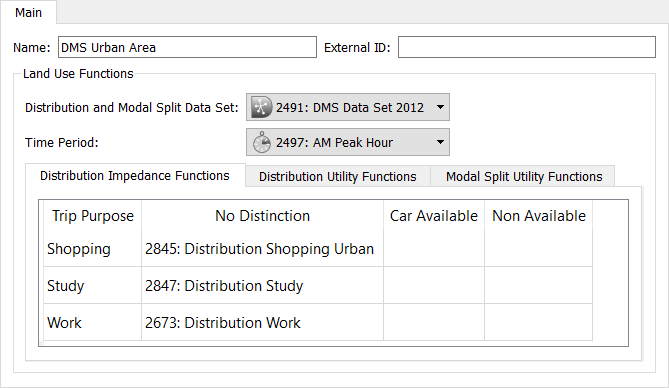
Task: Expand the AM Peak Hour dropdown arrow
Action: 440,142
